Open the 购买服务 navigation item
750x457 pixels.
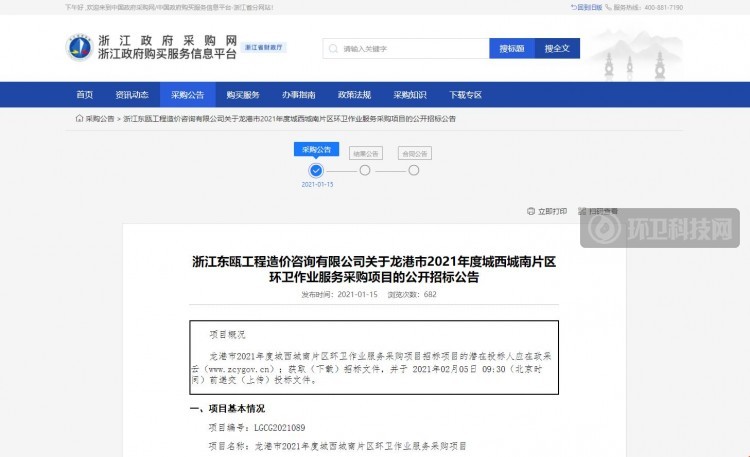point(243,95)
